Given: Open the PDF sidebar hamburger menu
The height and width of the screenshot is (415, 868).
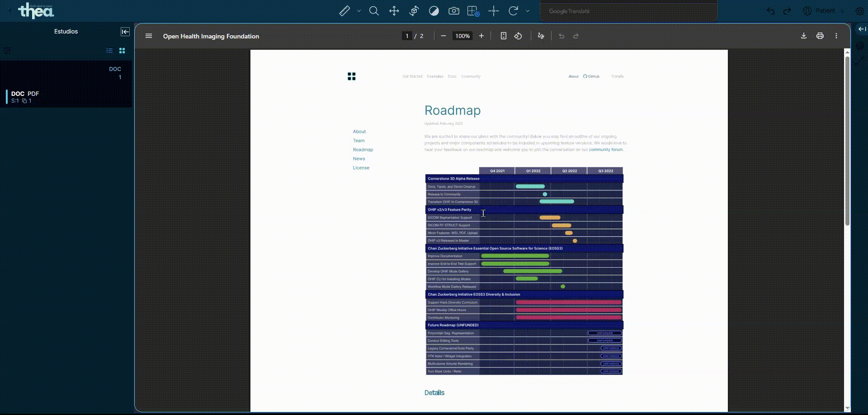Looking at the screenshot, I should [x=149, y=36].
